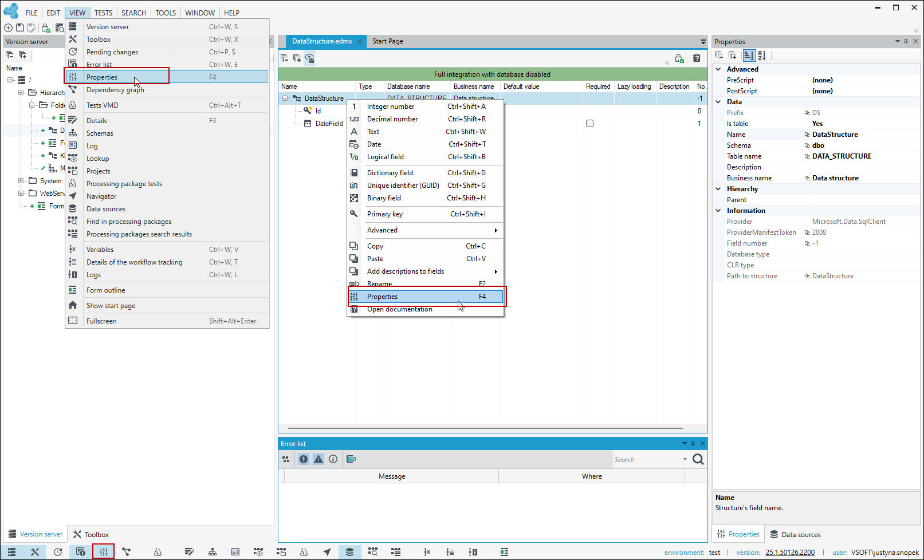Click the horizontal scrollbar under the structure grid

[x=485, y=428]
